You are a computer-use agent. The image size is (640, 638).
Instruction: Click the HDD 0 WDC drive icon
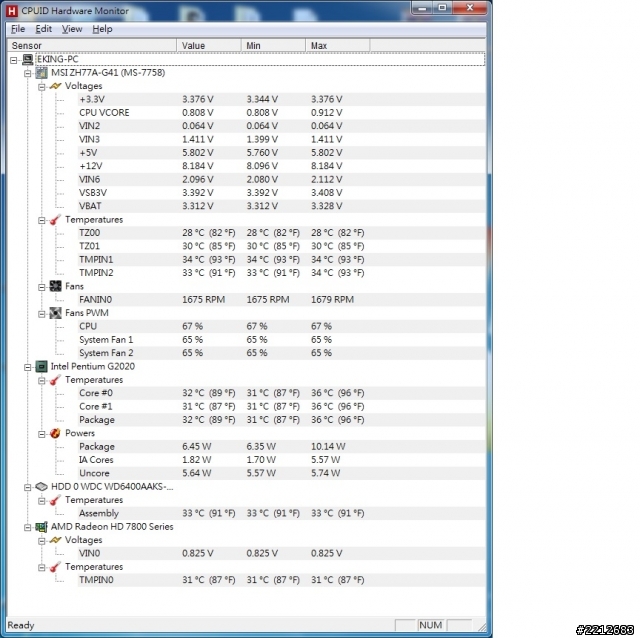[42, 487]
